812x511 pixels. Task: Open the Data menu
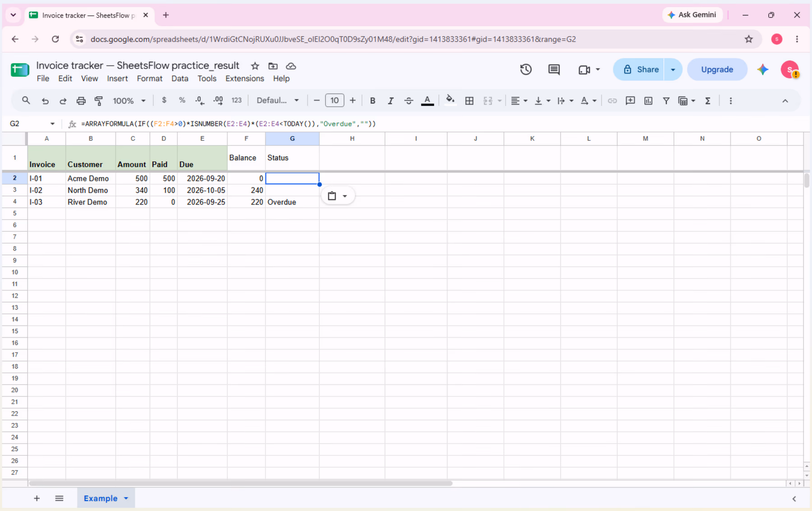pyautogui.click(x=180, y=79)
